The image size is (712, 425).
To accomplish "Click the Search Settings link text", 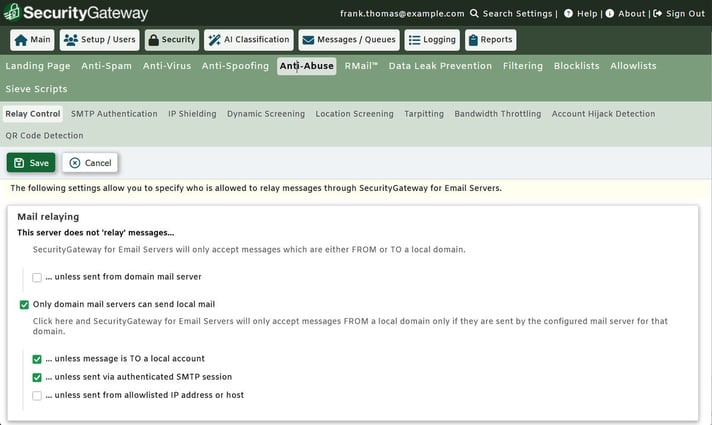I will pyautogui.click(x=517, y=14).
